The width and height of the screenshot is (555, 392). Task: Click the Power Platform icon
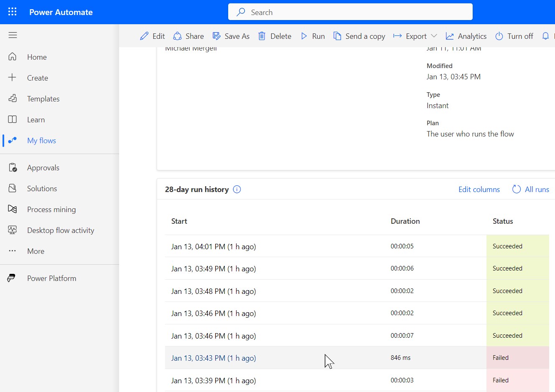tap(11, 278)
